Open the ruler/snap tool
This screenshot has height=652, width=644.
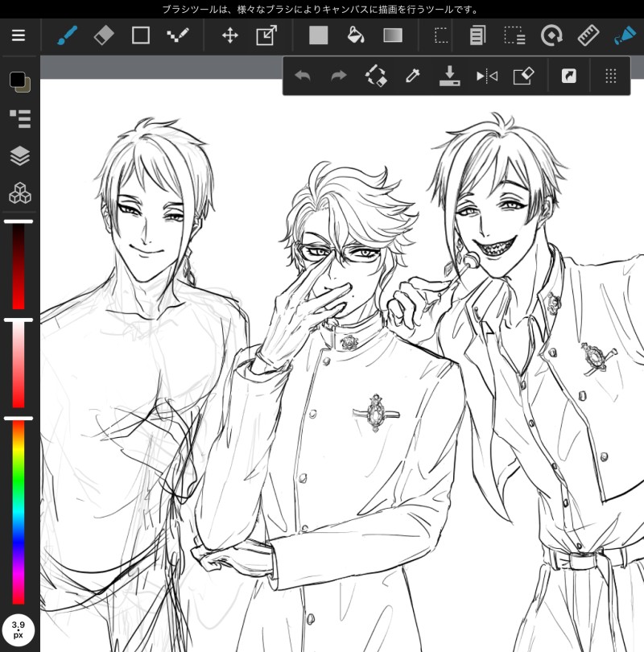pos(588,35)
